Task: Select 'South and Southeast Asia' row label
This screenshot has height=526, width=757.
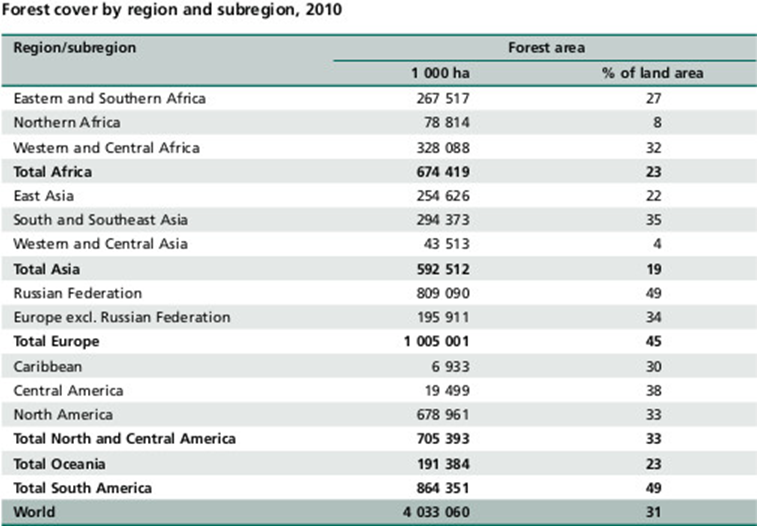Action: pos(100,220)
